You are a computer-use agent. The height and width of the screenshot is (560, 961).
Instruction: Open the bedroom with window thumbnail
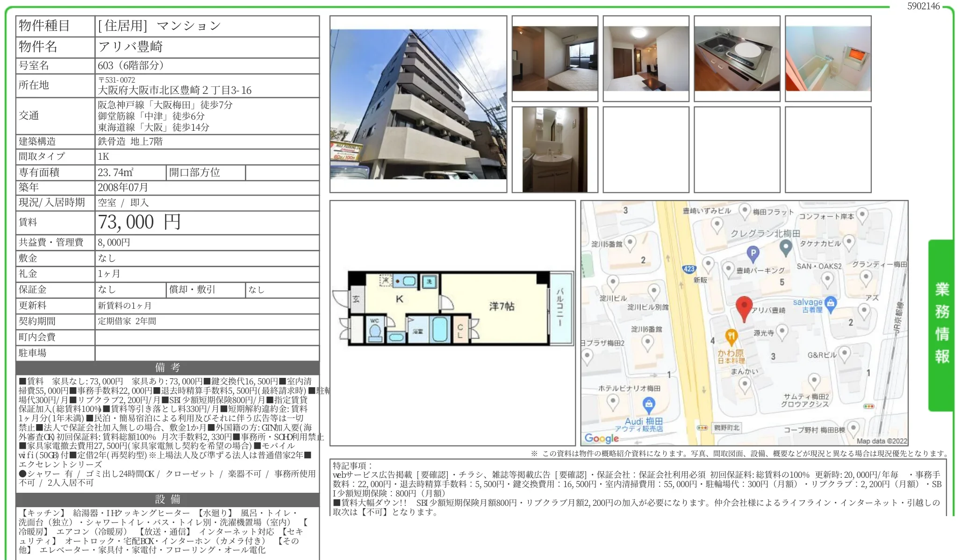[x=555, y=58]
